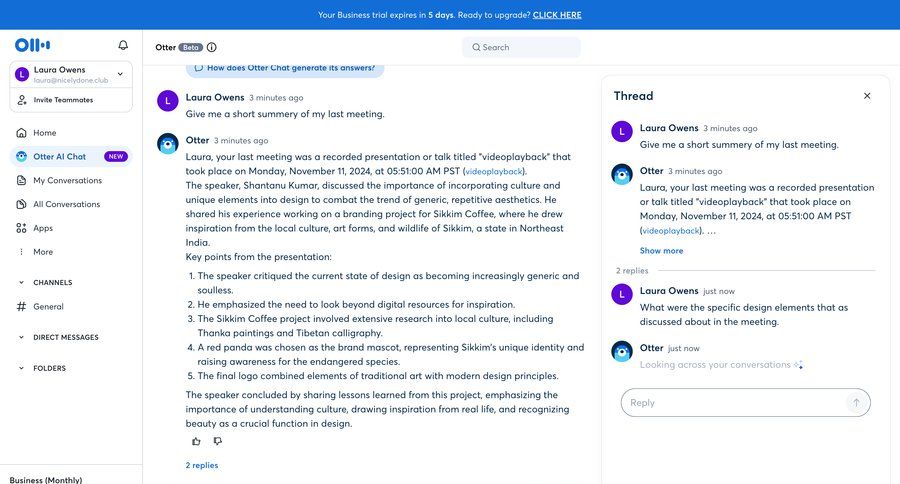The image size is (900, 484).
Task: Click Laura Owens avatar at top of Thread
Action: tap(622, 131)
